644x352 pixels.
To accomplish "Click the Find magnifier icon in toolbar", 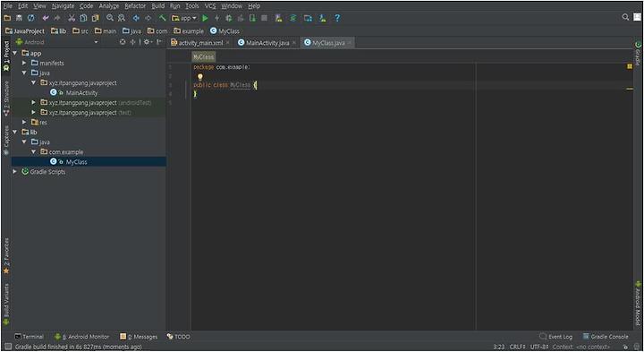I will (110, 18).
